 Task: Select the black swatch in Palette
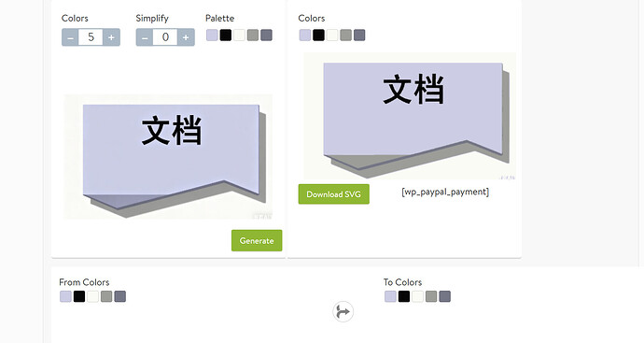(x=226, y=35)
